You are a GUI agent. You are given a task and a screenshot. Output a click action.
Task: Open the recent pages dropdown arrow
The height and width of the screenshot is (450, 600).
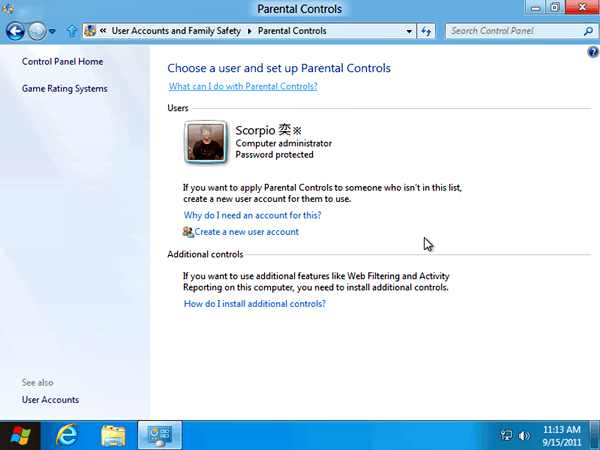pyautogui.click(x=52, y=31)
